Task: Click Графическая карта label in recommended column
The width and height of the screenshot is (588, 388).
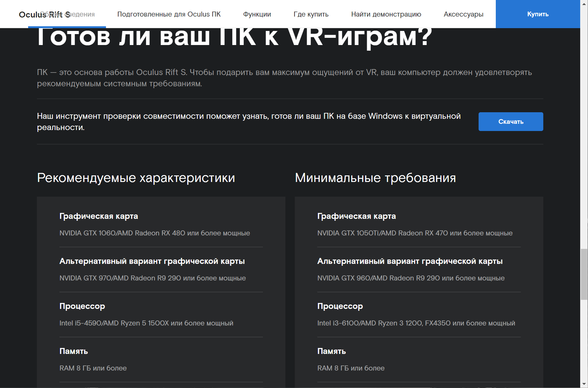Action: 99,216
